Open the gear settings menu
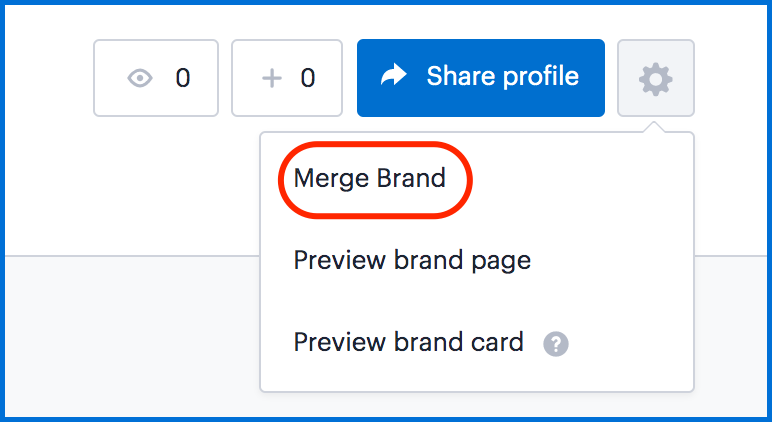Viewport: 772px width, 422px height. click(656, 78)
